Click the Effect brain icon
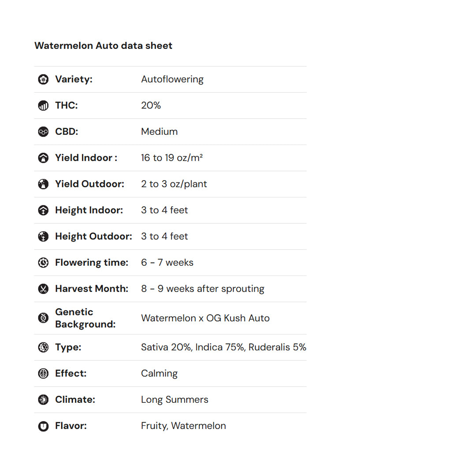This screenshot has height=476, width=476. (43, 374)
